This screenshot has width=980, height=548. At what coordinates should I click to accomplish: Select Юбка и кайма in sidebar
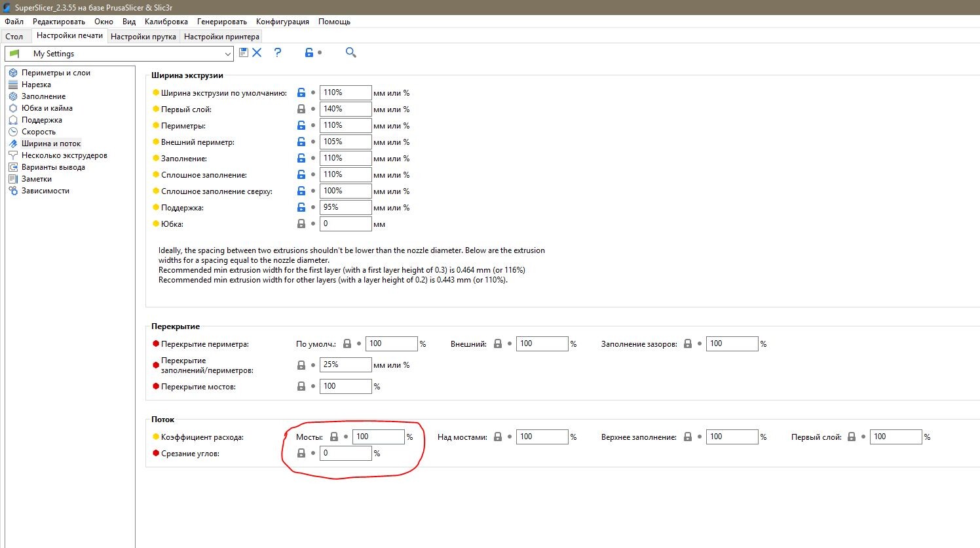click(47, 108)
